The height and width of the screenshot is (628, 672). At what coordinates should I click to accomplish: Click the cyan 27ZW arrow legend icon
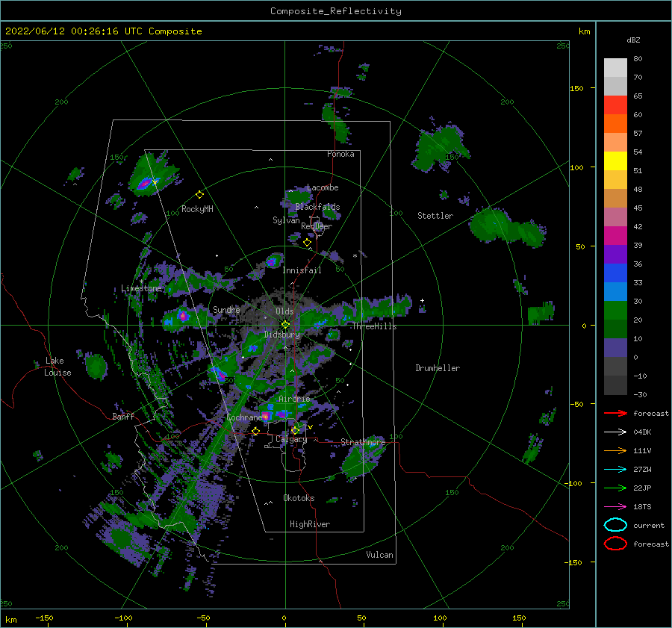[x=615, y=470]
